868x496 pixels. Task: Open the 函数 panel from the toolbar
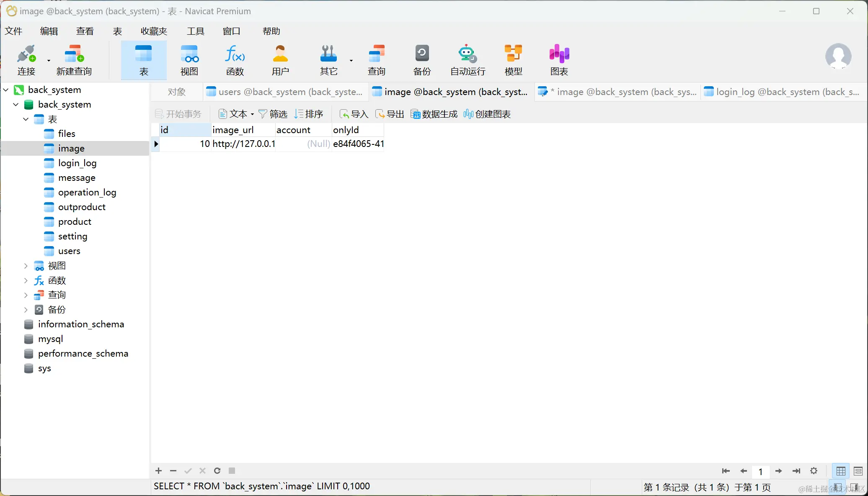(x=235, y=60)
